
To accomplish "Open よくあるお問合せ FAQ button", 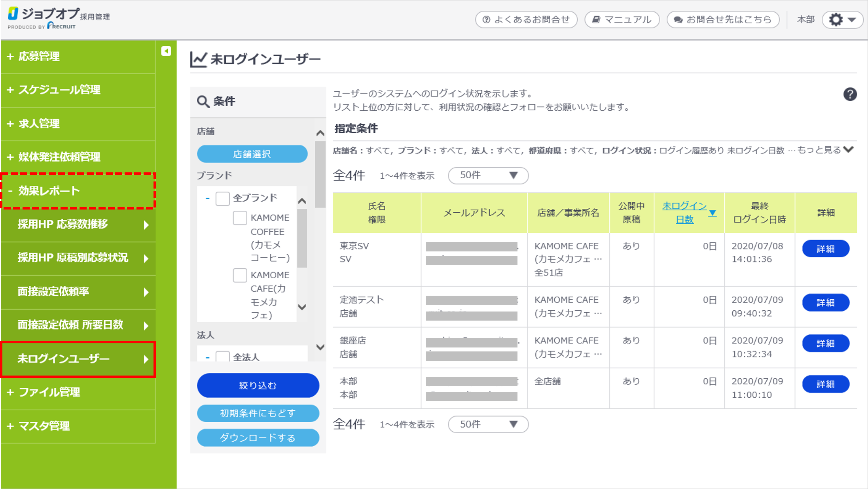I will (x=526, y=20).
